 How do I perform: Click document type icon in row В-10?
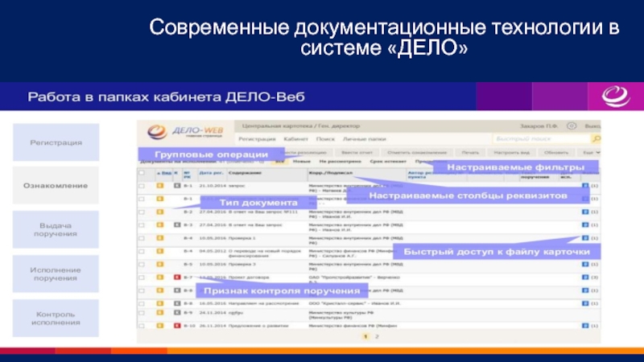click(x=159, y=326)
